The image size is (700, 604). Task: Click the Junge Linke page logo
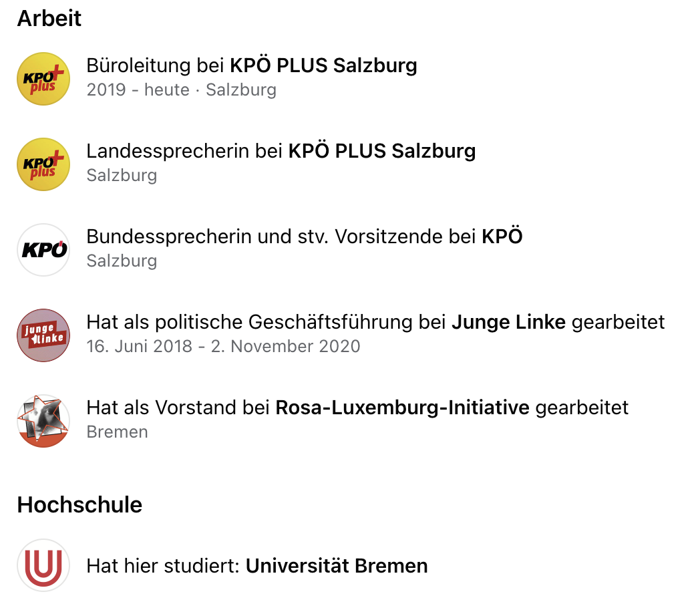point(43,335)
